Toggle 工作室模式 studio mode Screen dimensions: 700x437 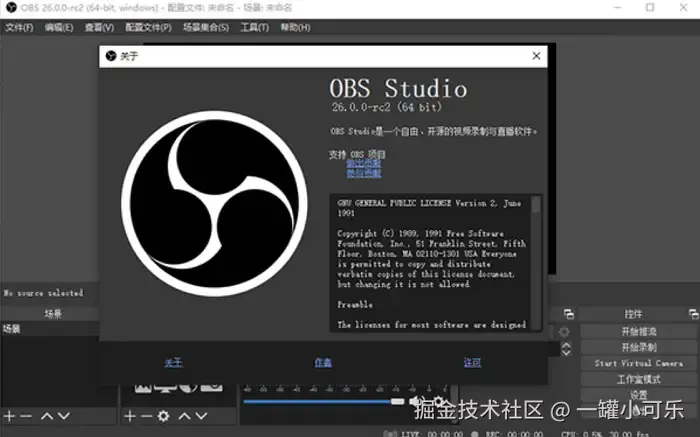638,379
